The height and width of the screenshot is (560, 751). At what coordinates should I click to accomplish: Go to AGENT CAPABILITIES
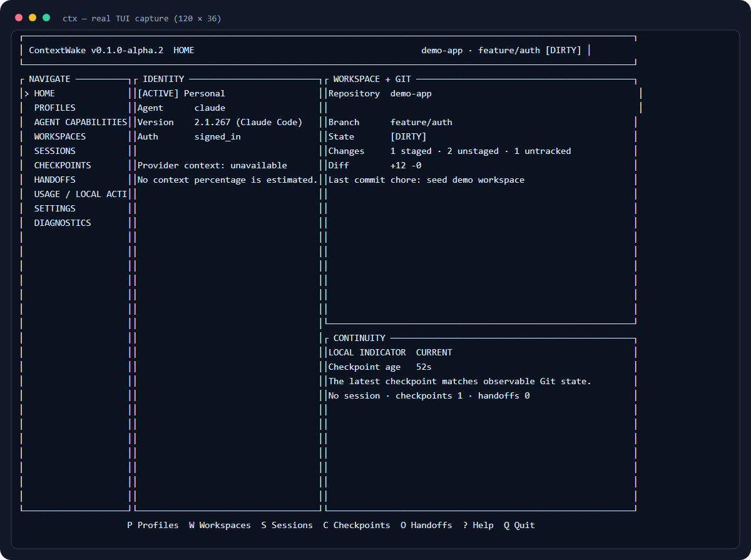pos(81,122)
